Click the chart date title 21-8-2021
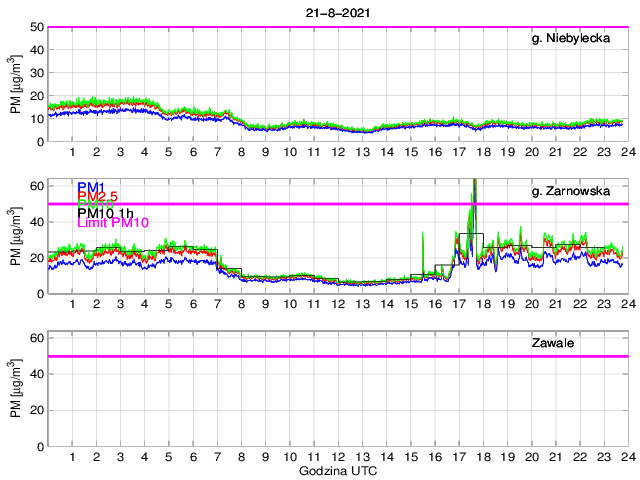The height and width of the screenshot is (480, 640). tap(338, 13)
